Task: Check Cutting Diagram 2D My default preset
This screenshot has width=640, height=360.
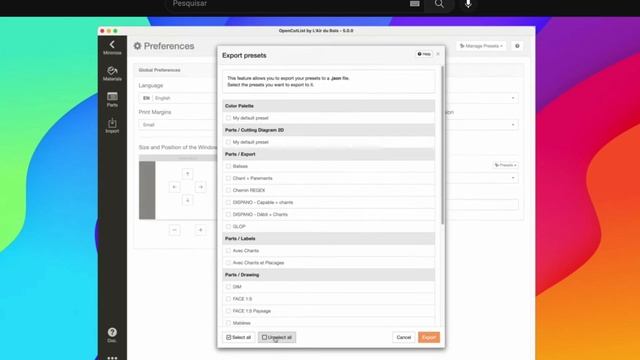Action: pyautogui.click(x=228, y=142)
